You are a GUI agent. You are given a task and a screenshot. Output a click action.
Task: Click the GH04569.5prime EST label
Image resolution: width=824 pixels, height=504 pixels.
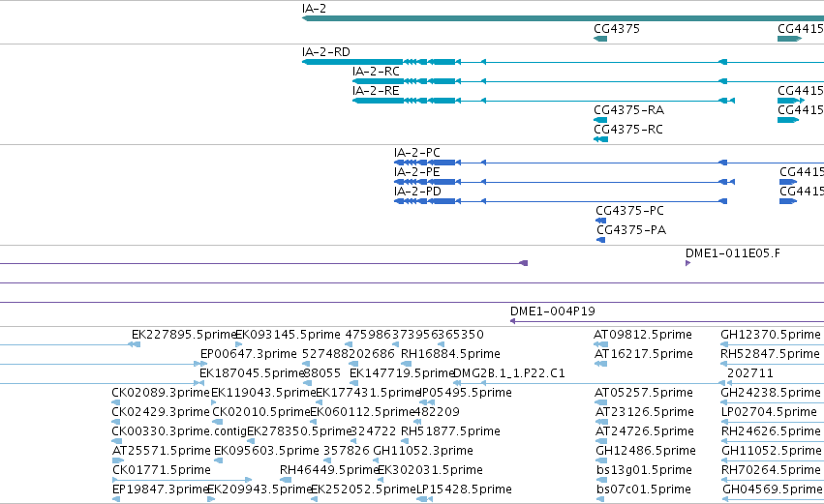773,489
